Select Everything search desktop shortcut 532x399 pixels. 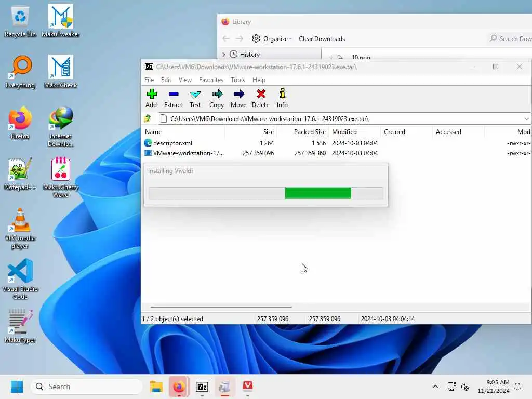tap(20, 72)
